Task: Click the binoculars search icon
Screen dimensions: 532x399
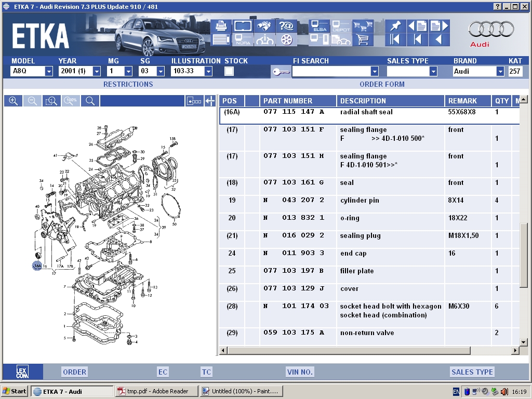Action: click(x=264, y=26)
